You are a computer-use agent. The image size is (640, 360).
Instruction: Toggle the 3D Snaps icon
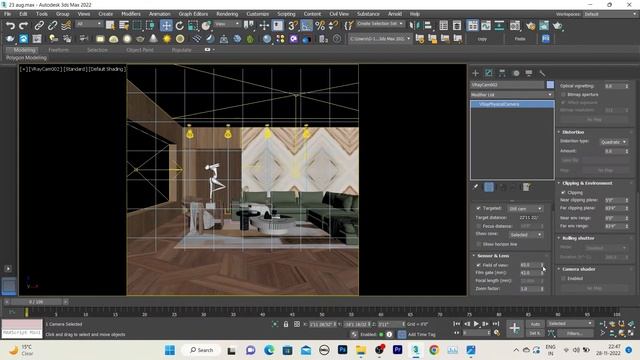293,26
